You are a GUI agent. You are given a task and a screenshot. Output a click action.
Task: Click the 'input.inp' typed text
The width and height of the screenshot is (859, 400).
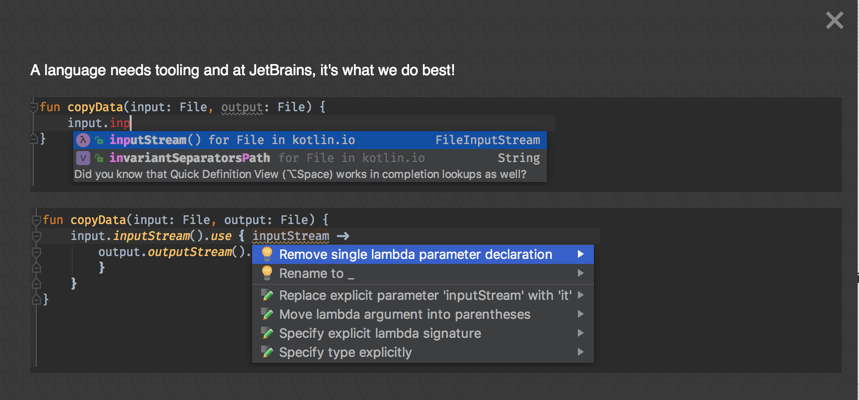(99, 123)
